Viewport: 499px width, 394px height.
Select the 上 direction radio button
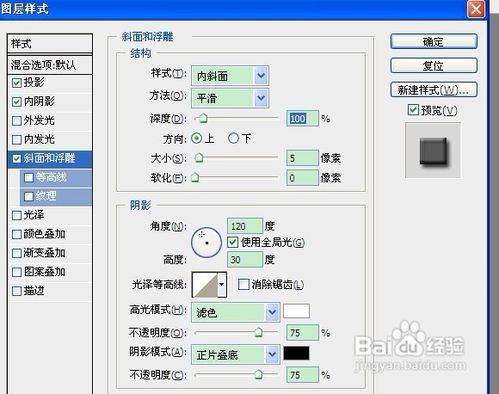click(197, 138)
